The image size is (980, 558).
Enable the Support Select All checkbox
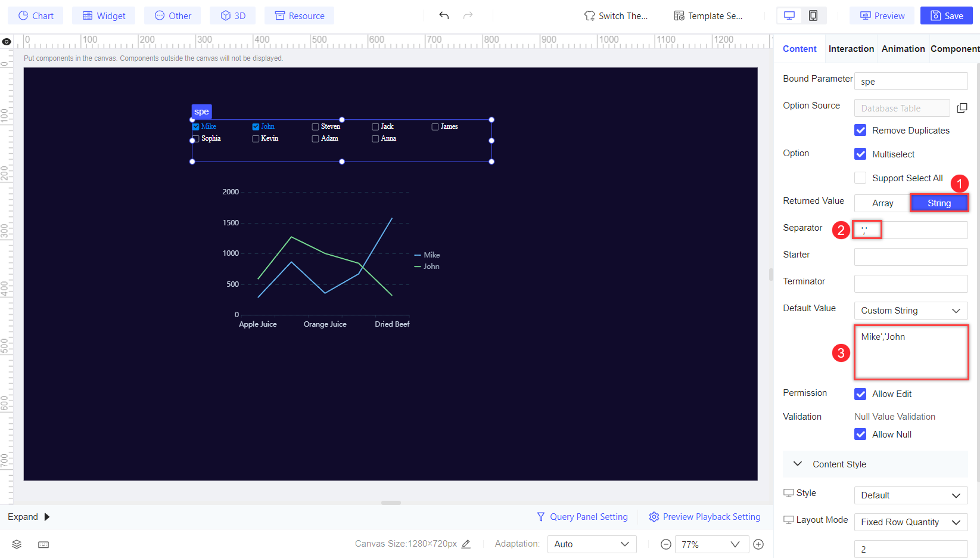click(x=860, y=178)
